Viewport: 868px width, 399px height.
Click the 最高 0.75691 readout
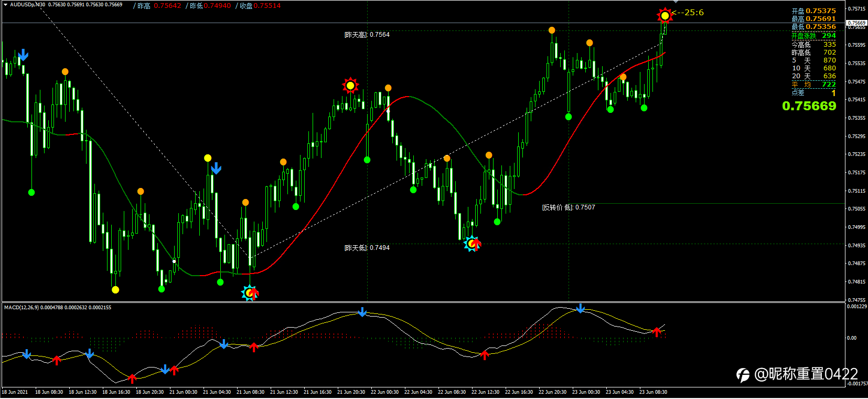[814, 19]
